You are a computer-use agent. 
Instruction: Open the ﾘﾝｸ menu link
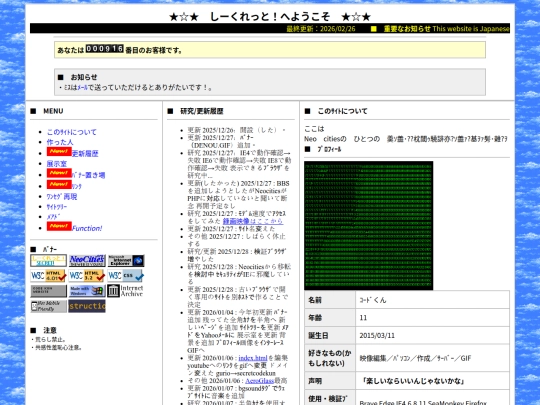[x=77, y=186]
